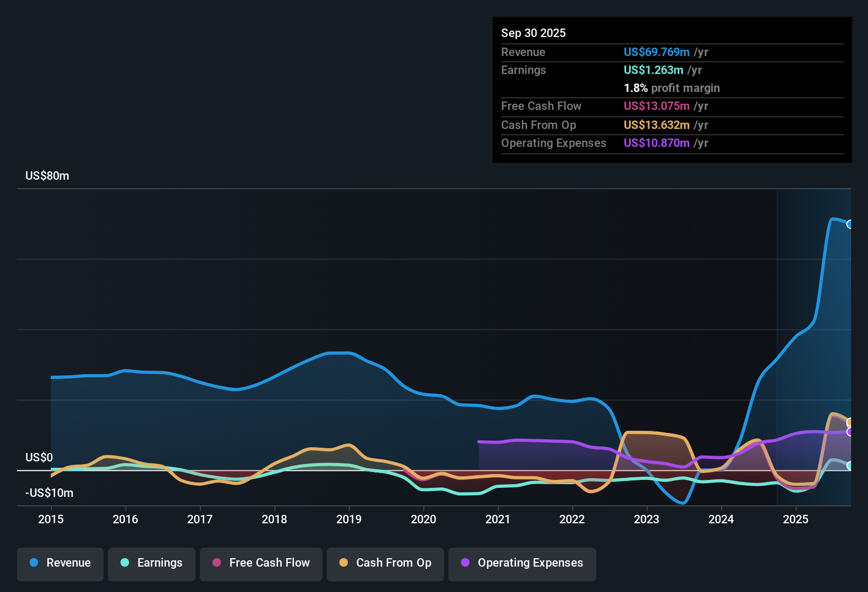Click the Cash From Op endpoint marker

(x=850, y=422)
